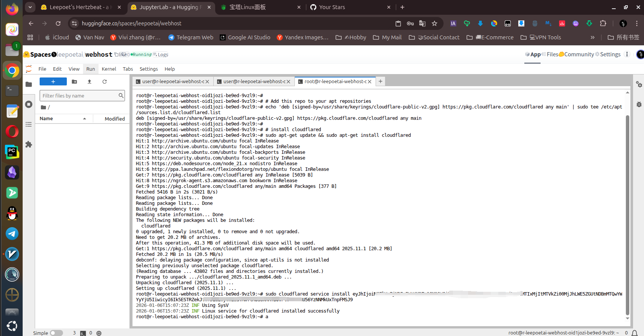Click the new launcher plus button
The width and height of the screenshot is (644, 336).
coord(53,82)
